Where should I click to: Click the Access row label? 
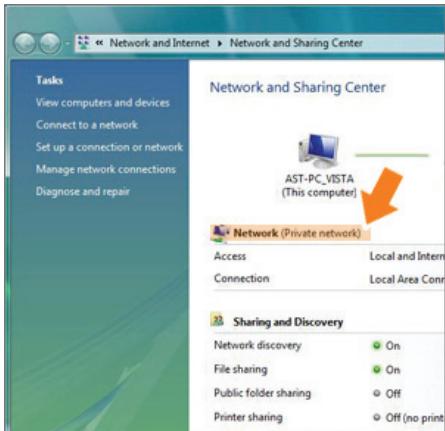[x=230, y=256]
